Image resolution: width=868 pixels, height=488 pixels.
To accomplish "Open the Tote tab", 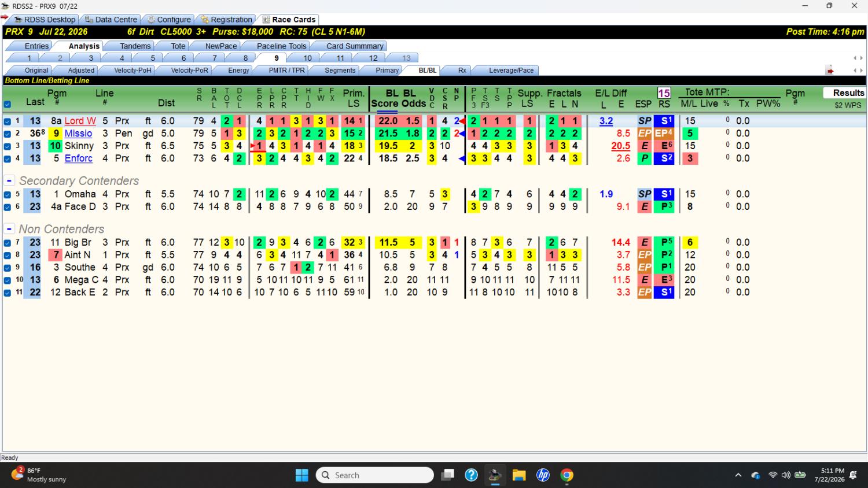I will click(x=178, y=46).
